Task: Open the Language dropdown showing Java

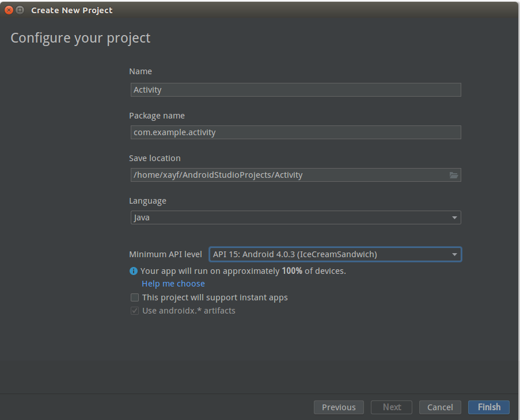Action: pyautogui.click(x=295, y=217)
